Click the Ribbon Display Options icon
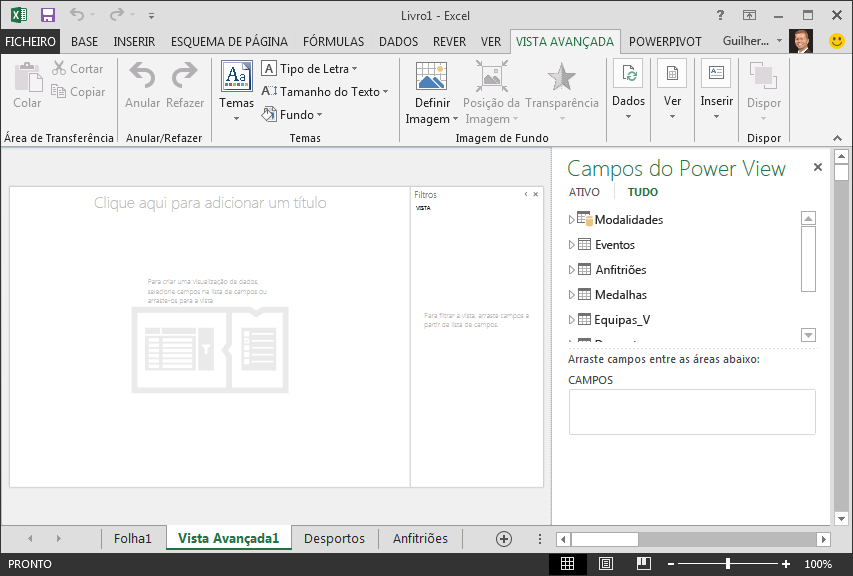 750,15
